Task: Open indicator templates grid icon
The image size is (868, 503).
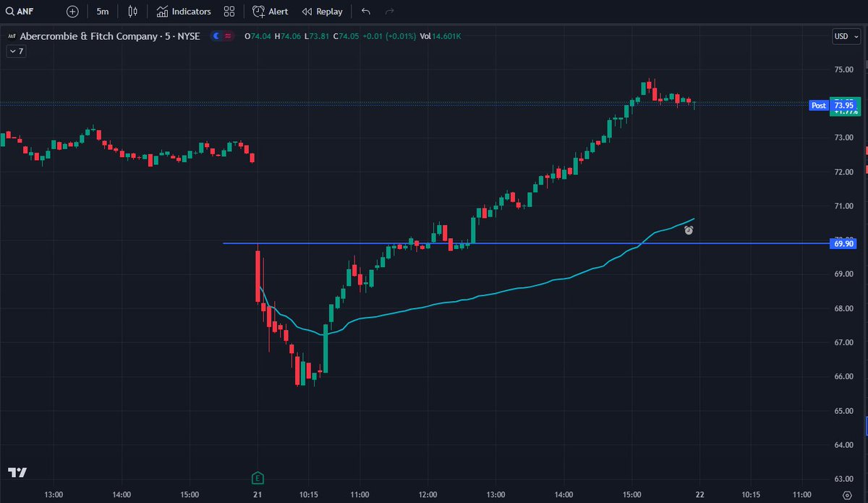Action: pos(229,12)
